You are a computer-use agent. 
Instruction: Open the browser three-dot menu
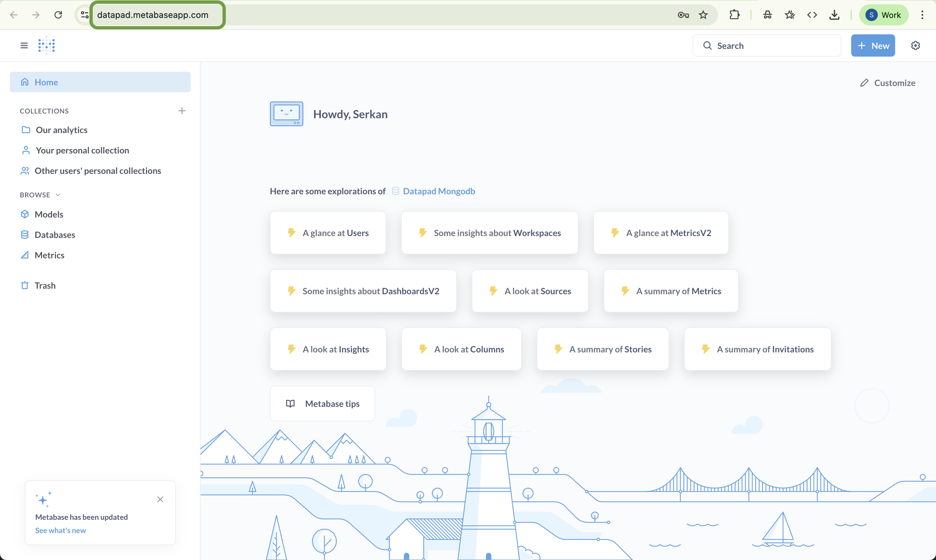coord(922,15)
